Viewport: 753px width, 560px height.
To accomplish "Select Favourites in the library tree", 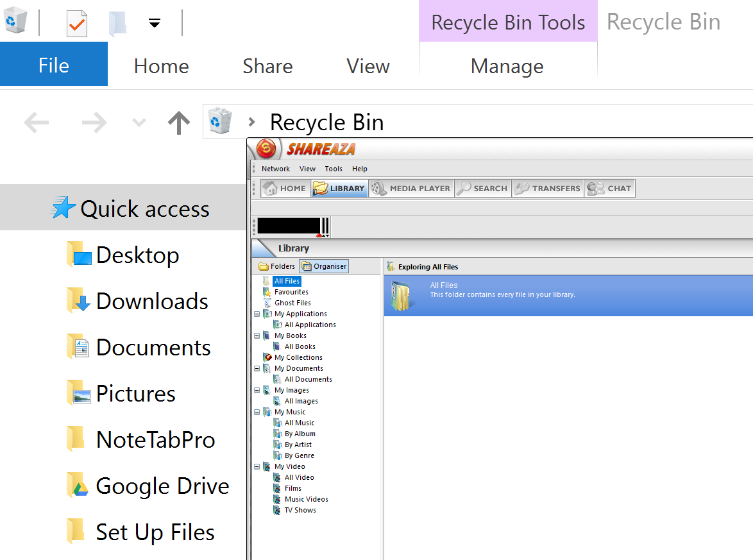I will pos(291,292).
